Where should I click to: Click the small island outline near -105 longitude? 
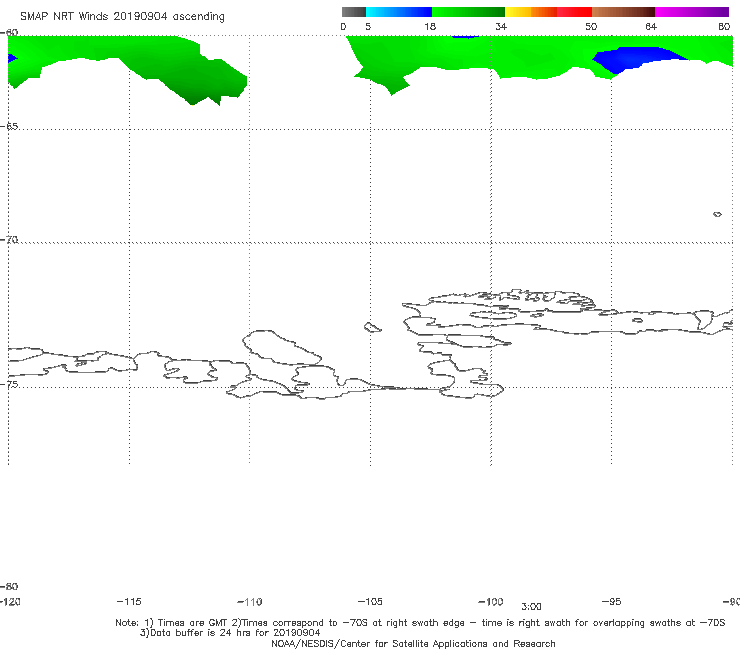pyautogui.click(x=372, y=327)
